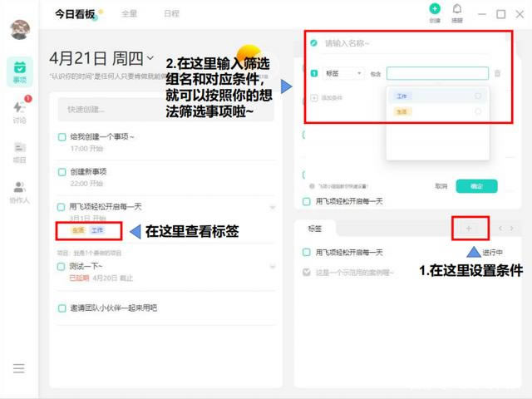The width and height of the screenshot is (532, 399).
Task: Open the 协作人 sidebar section
Action: click(20, 192)
